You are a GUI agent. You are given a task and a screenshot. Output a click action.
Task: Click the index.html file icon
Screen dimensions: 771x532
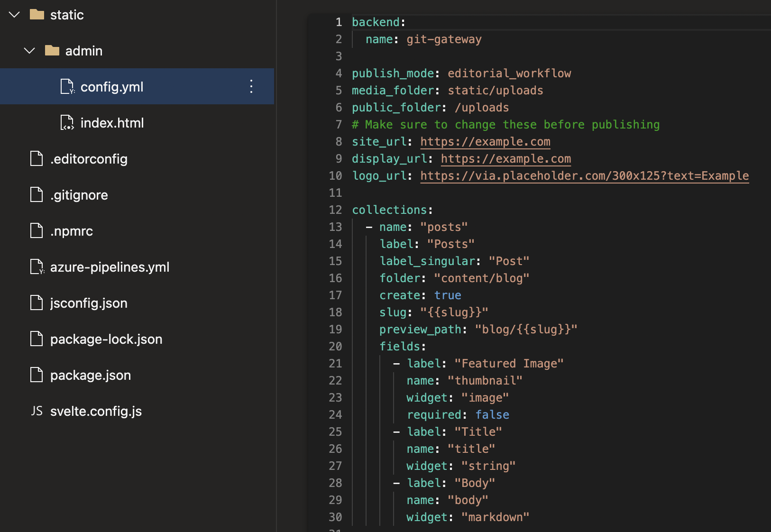67,123
